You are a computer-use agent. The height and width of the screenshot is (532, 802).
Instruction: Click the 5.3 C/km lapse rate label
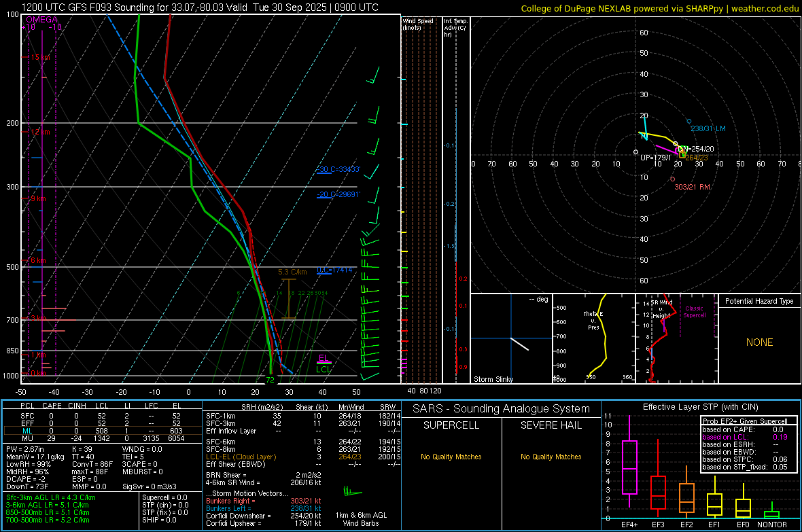[292, 272]
